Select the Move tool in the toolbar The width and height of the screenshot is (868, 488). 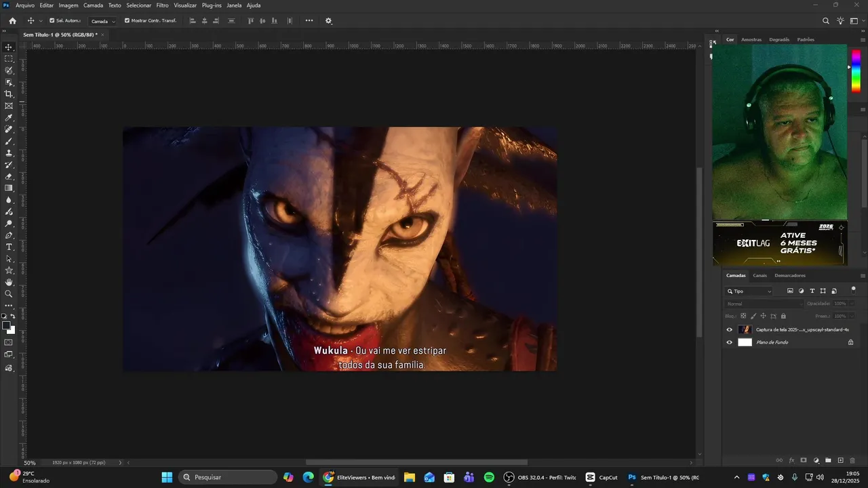(x=9, y=47)
